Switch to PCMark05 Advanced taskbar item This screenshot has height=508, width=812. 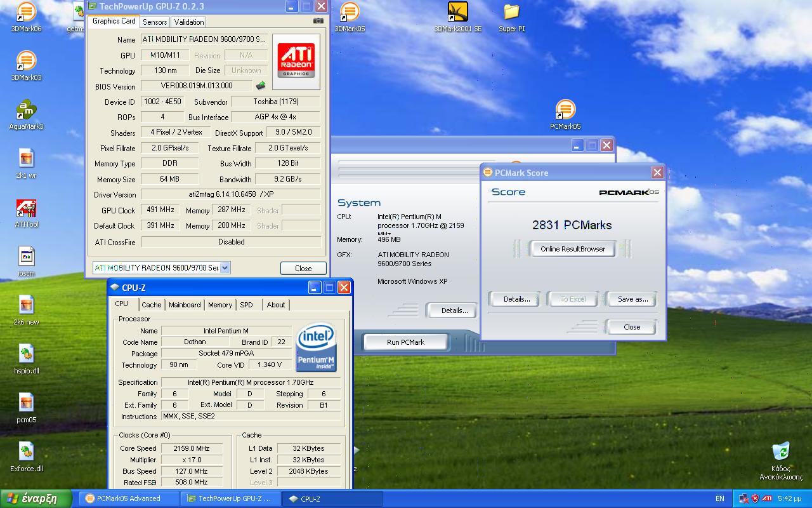point(129,498)
